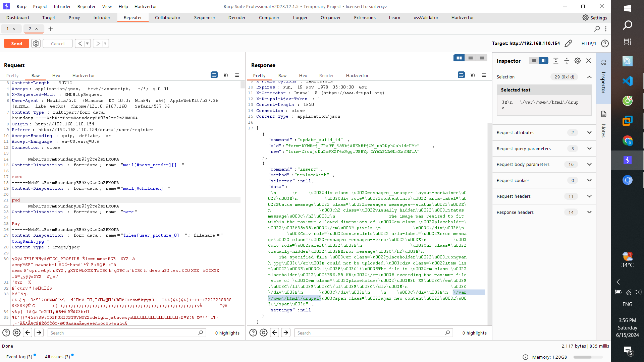644x362 pixels.
Task: Collapse all Inspector sections icon
Action: [567, 61]
